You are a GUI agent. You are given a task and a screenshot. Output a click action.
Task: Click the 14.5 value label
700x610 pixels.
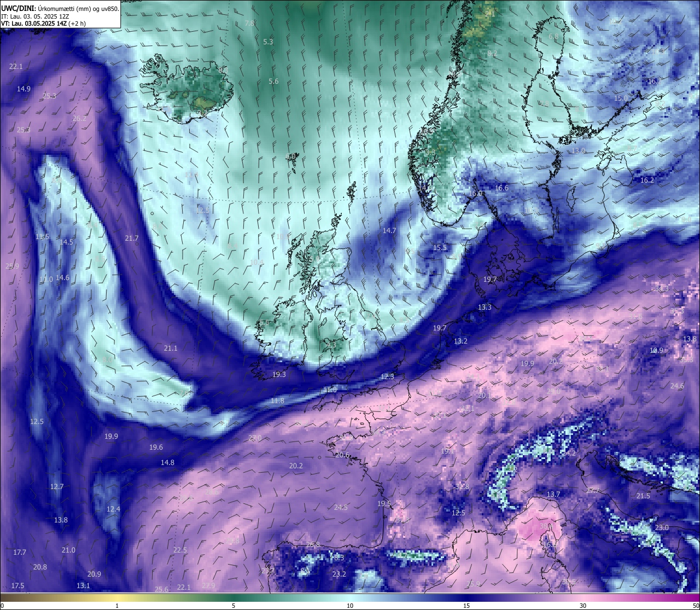coord(66,242)
